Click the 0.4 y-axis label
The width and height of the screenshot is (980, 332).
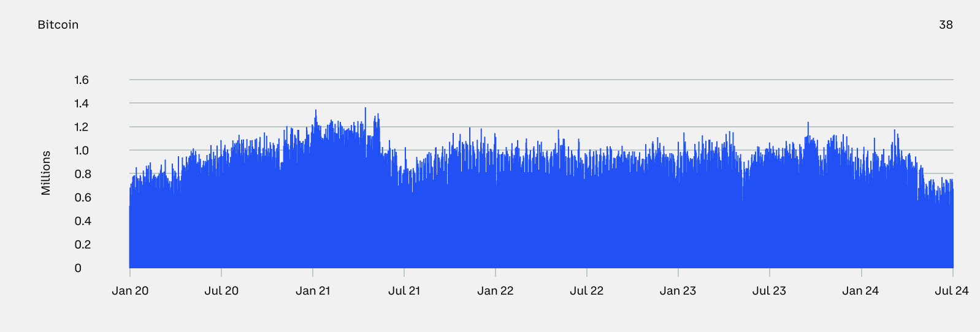[82, 221]
